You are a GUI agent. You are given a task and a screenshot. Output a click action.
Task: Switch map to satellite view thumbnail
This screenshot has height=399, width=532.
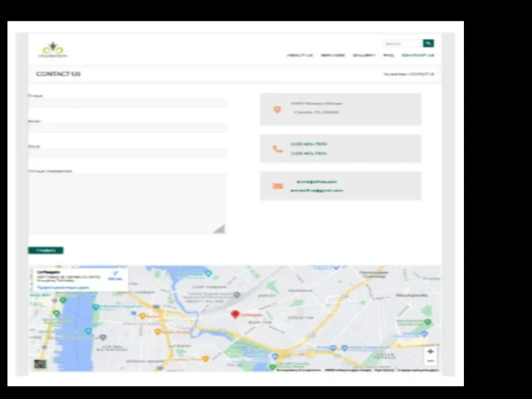click(x=40, y=364)
